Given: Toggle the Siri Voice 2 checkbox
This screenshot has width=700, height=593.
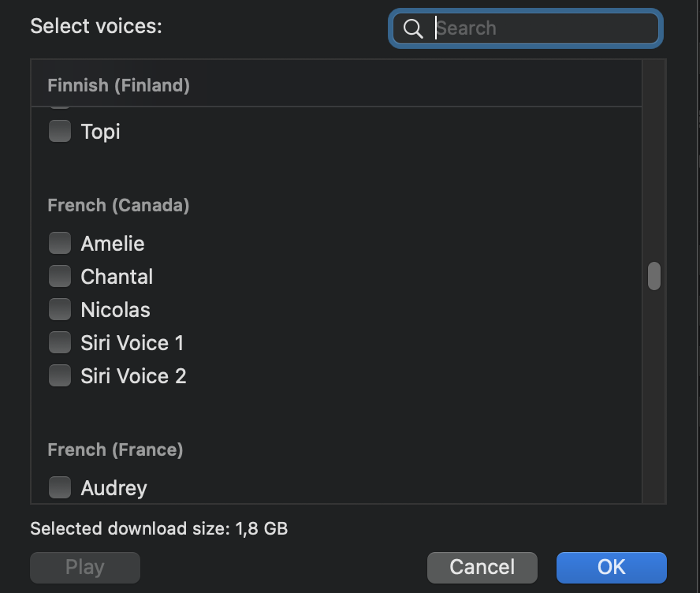Looking at the screenshot, I should tap(60, 375).
